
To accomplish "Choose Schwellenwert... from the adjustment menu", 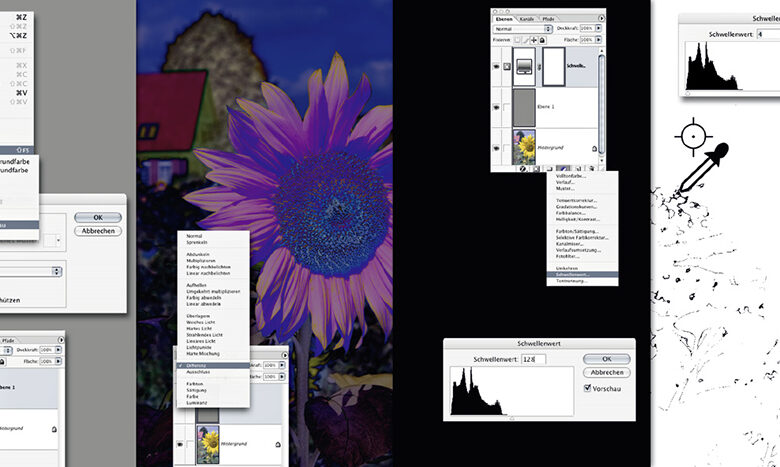I will [x=580, y=273].
